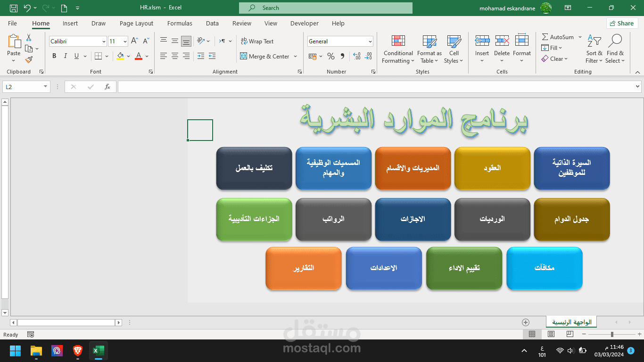Toggle bold formatting
Viewport: 644px width, 362px height.
coord(54,56)
